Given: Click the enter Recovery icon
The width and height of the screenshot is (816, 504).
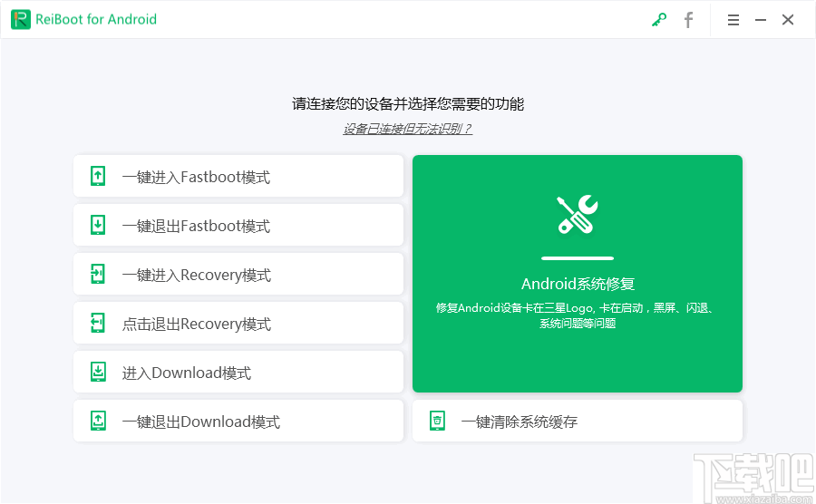Looking at the screenshot, I should coord(98,274).
